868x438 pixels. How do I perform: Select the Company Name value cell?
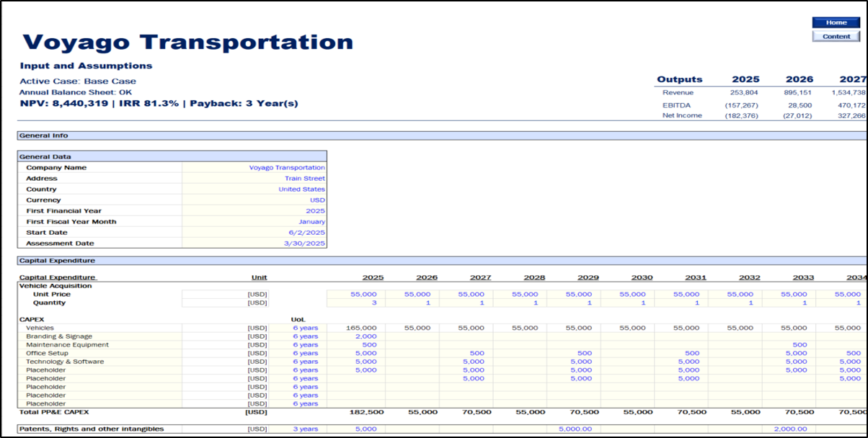coord(254,168)
